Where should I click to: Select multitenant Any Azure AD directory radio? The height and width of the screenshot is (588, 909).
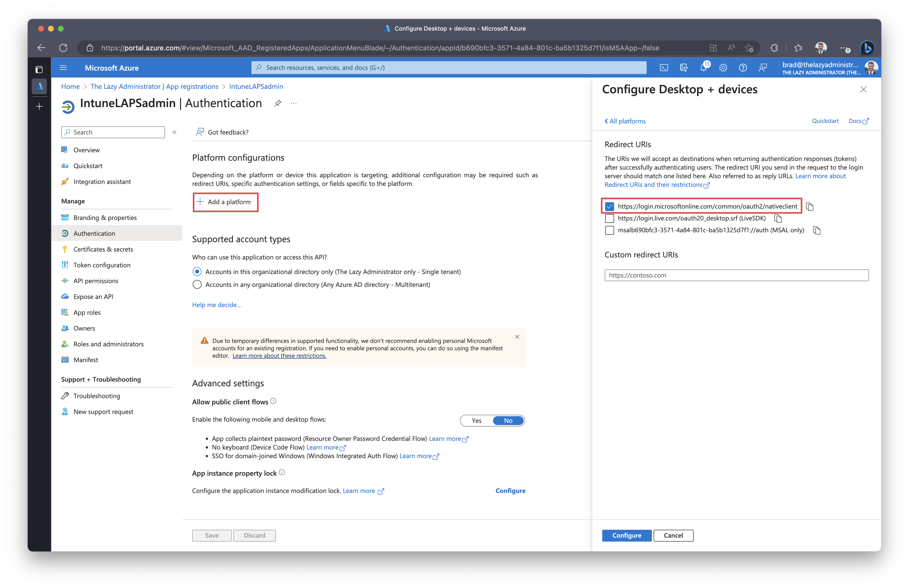click(x=197, y=285)
